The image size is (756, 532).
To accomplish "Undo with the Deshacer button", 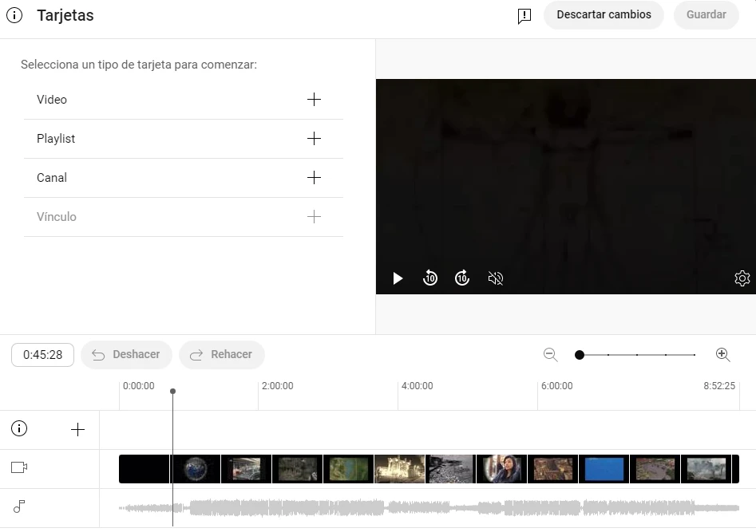I will pos(126,354).
